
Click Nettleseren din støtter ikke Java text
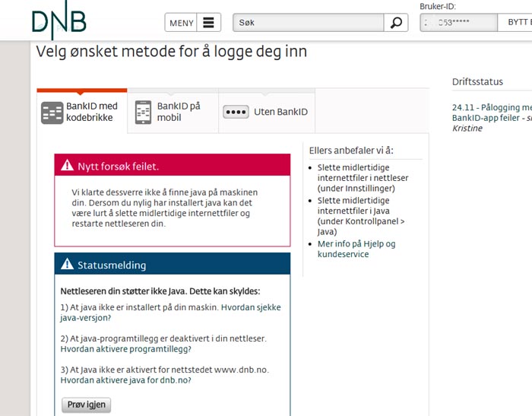[160, 291]
